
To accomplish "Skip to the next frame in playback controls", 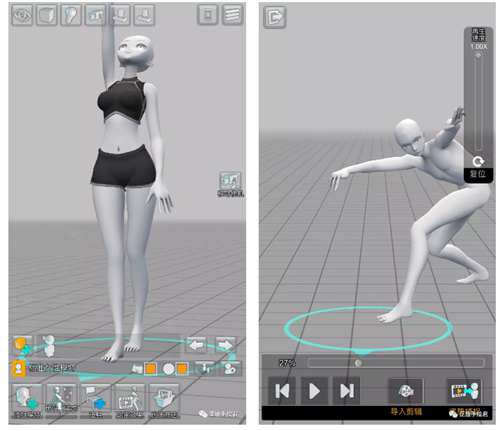I will pos(347,391).
